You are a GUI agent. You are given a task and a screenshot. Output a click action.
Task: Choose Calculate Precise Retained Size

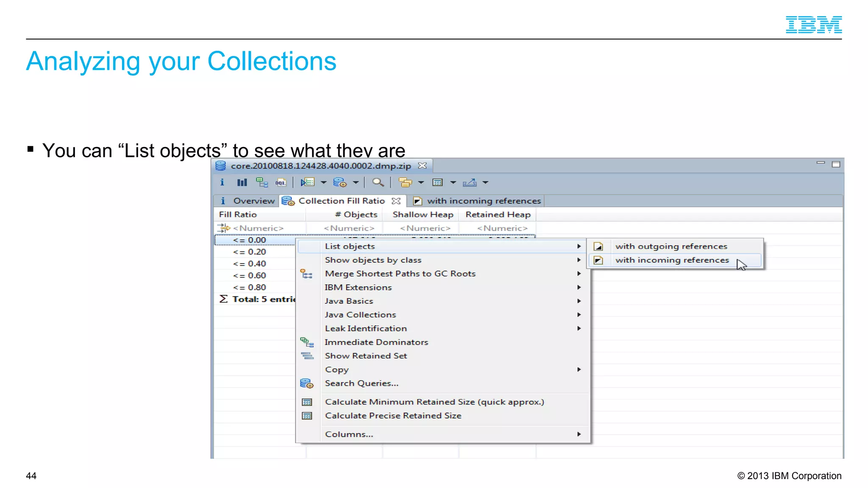coord(442,416)
